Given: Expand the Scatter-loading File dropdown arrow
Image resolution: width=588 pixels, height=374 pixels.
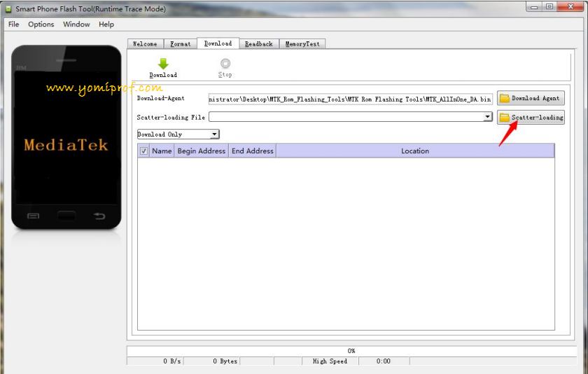Looking at the screenshot, I should [487, 117].
